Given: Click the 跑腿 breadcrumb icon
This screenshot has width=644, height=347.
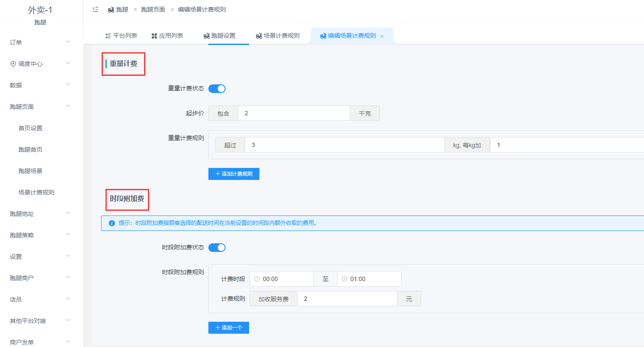Looking at the screenshot, I should pyautogui.click(x=111, y=9).
